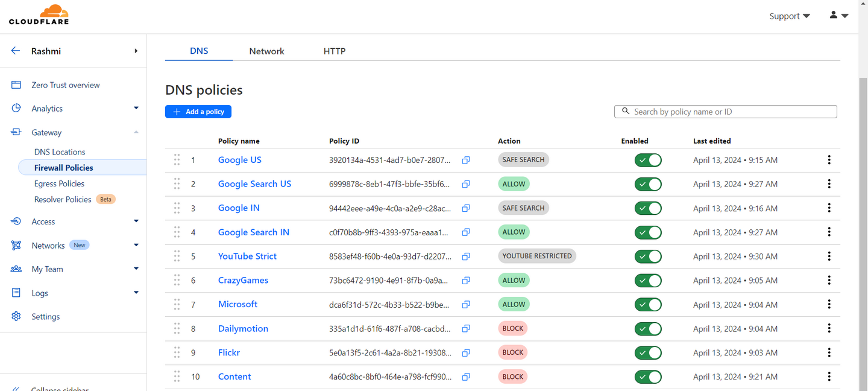Viewport: 868px width, 391px height.
Task: Disable the Dailymotion policy toggle
Action: (648, 329)
